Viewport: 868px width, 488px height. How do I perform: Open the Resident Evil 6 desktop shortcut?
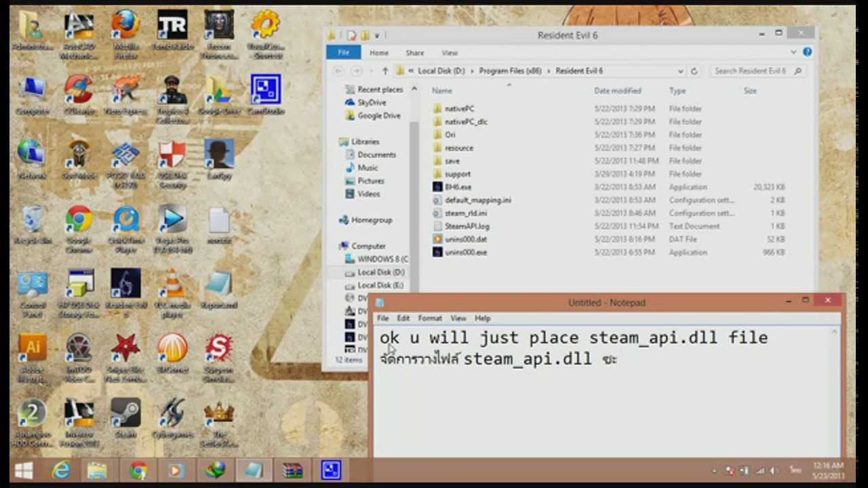[x=126, y=293]
